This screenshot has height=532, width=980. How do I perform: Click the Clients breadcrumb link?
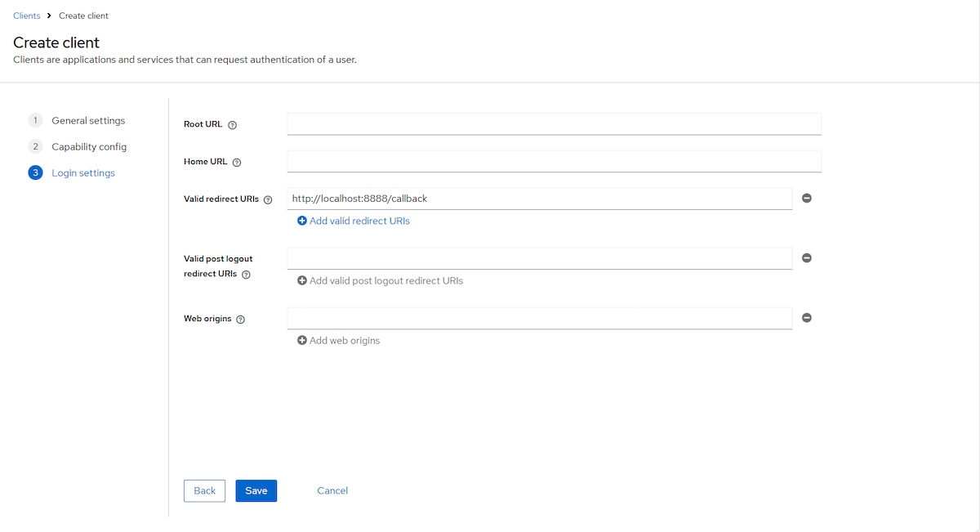27,16
